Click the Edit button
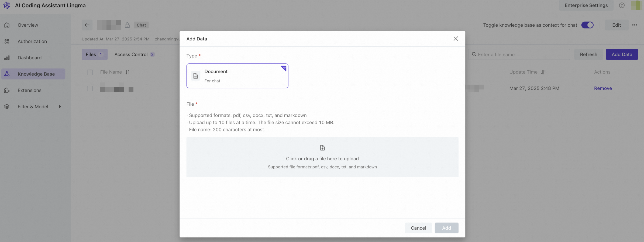This screenshot has width=644, height=242. tap(617, 25)
